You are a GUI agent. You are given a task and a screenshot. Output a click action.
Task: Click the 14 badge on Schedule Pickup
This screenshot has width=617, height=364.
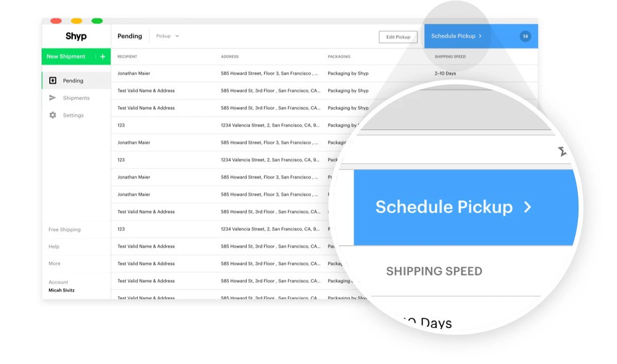pos(524,36)
